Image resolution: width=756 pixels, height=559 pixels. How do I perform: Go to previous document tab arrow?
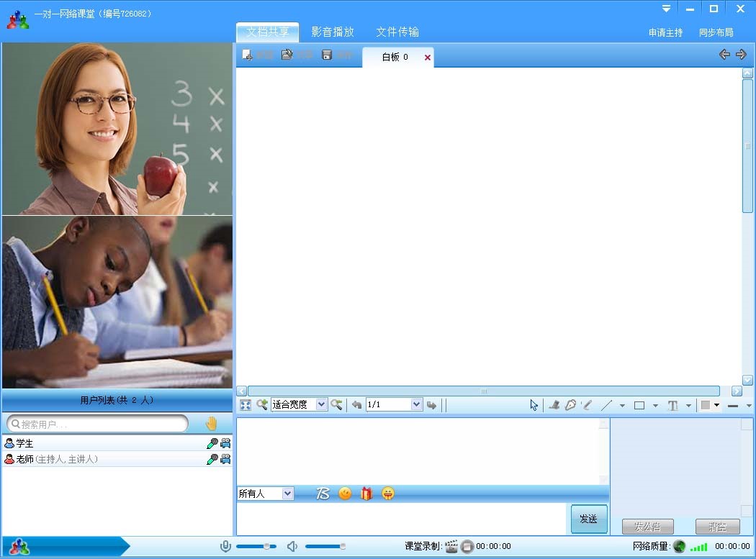coord(724,55)
